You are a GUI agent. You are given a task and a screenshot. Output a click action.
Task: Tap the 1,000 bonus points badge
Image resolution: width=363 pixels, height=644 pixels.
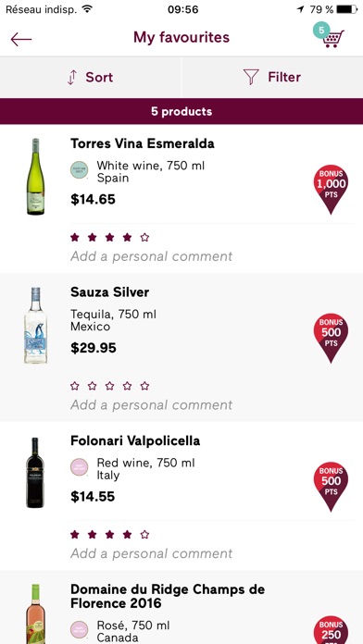pos(331,190)
